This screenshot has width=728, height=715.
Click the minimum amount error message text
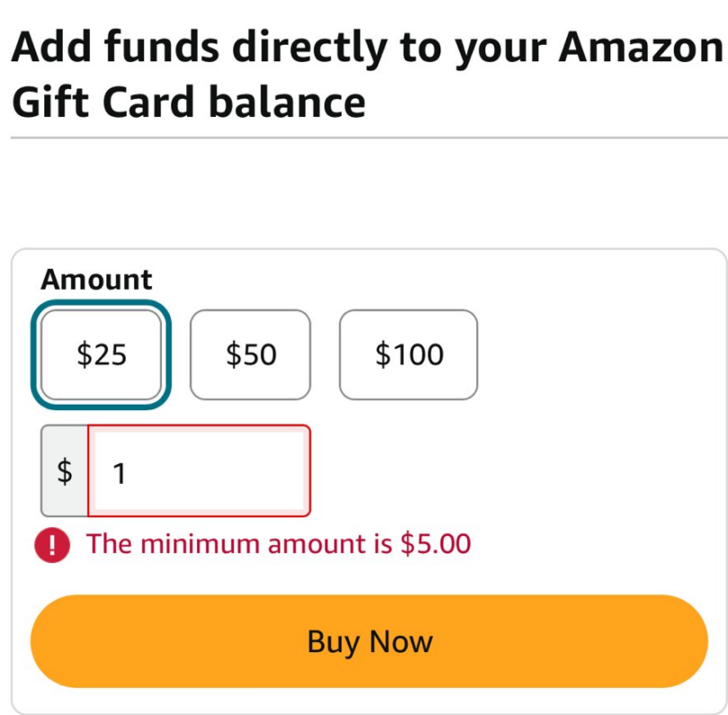click(x=280, y=544)
